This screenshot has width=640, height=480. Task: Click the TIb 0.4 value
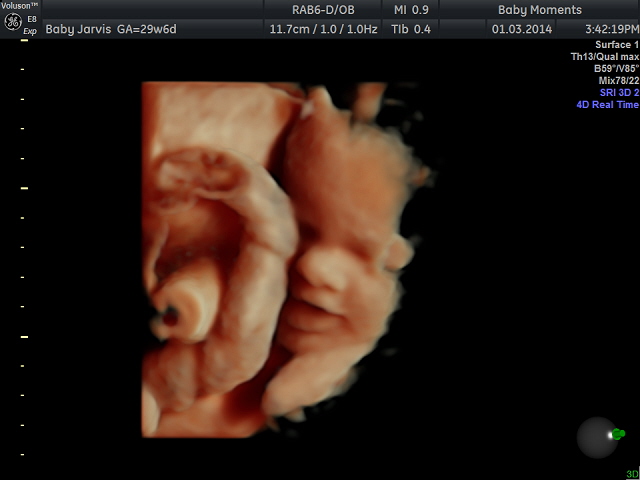[411, 29]
